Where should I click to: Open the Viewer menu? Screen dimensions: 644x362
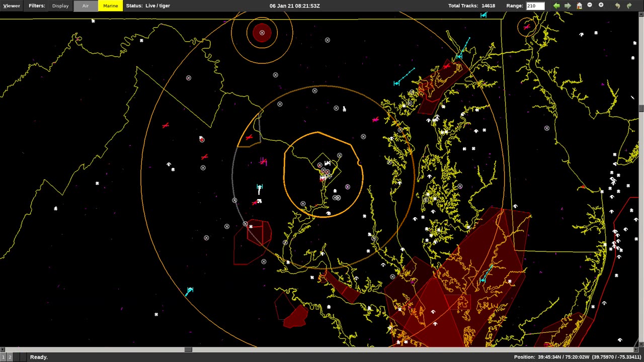(11, 6)
